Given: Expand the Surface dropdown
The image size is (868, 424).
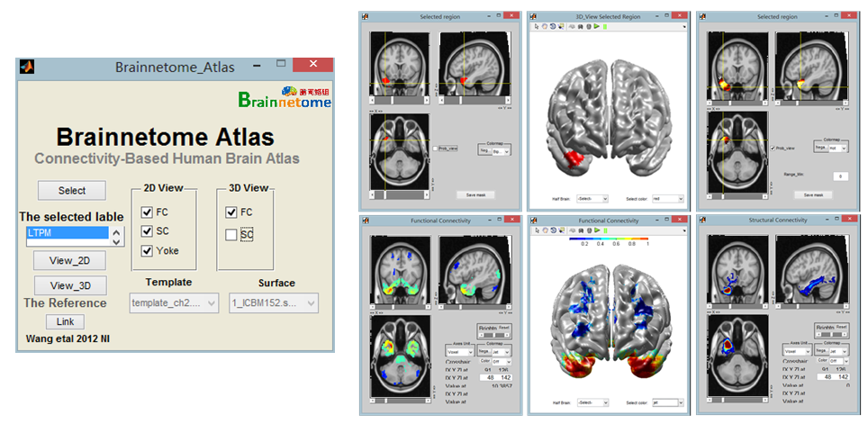Looking at the screenshot, I should pos(274,303).
